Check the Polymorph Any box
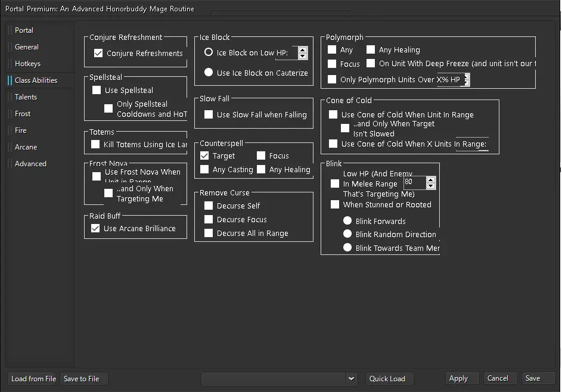This screenshot has width=562, height=392. pyautogui.click(x=332, y=49)
